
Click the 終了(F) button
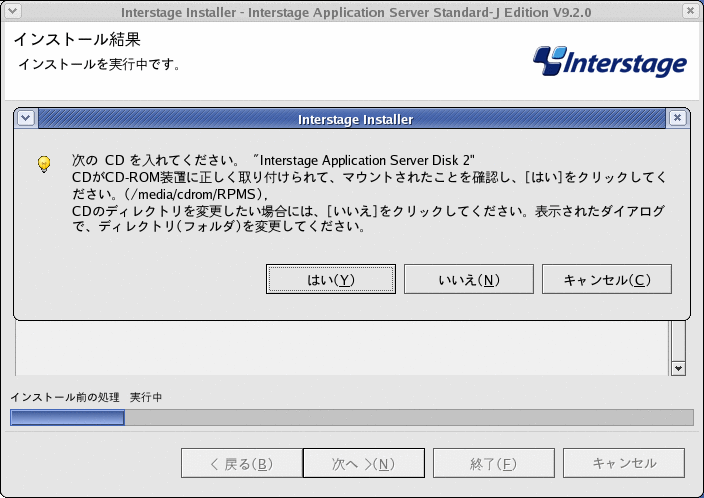click(x=493, y=463)
